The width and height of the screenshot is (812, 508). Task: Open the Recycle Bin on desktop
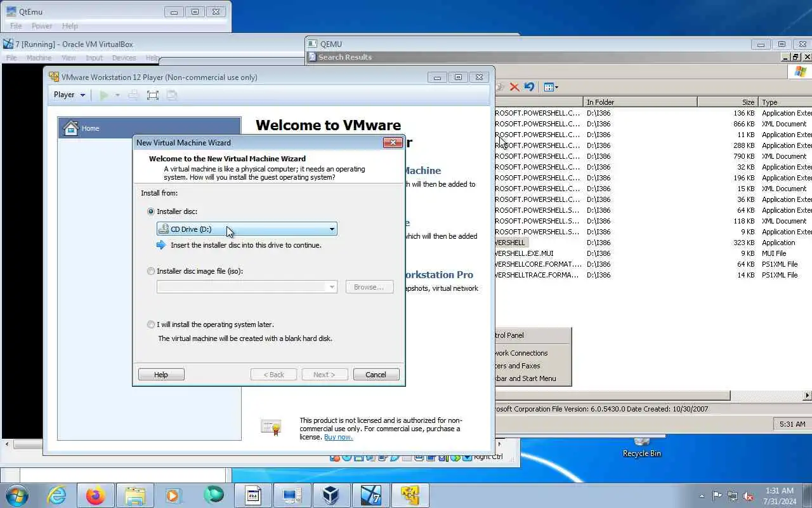(642, 446)
